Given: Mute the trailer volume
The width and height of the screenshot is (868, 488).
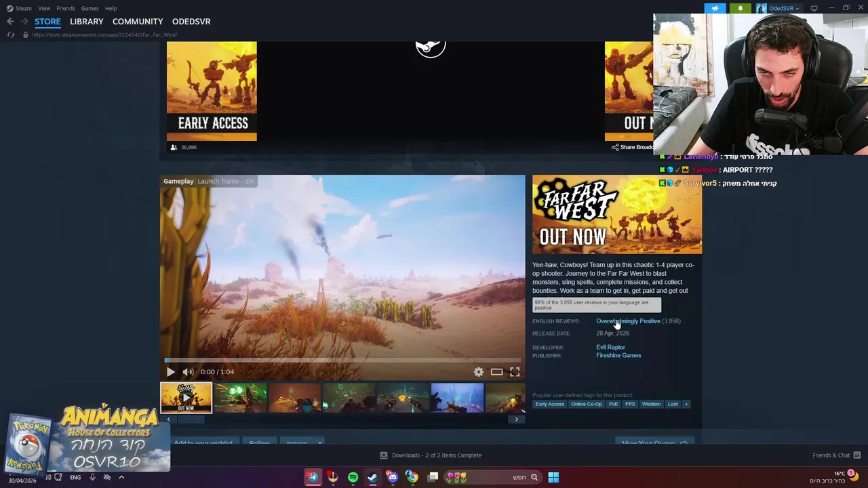Looking at the screenshot, I should pyautogui.click(x=188, y=371).
